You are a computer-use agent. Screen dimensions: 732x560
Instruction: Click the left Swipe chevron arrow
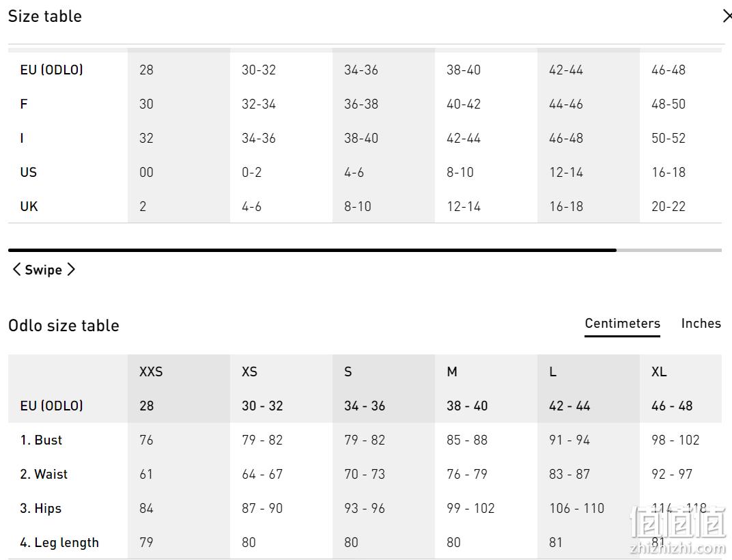[16, 270]
